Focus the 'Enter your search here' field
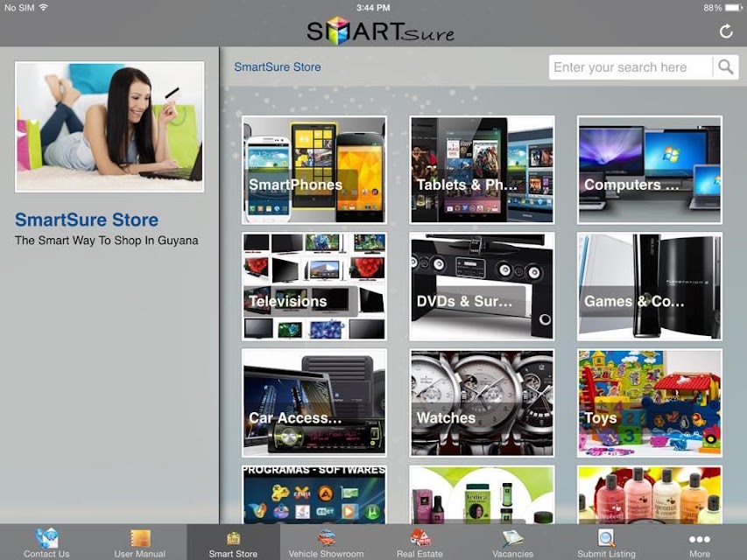Screen dimensions: 747x560 click(631, 67)
